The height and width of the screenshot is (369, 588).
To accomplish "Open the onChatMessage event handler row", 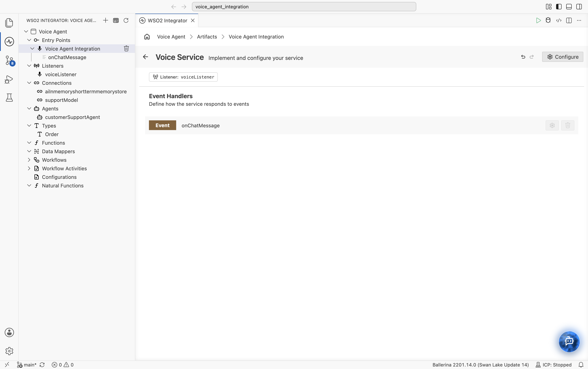I will (x=361, y=125).
